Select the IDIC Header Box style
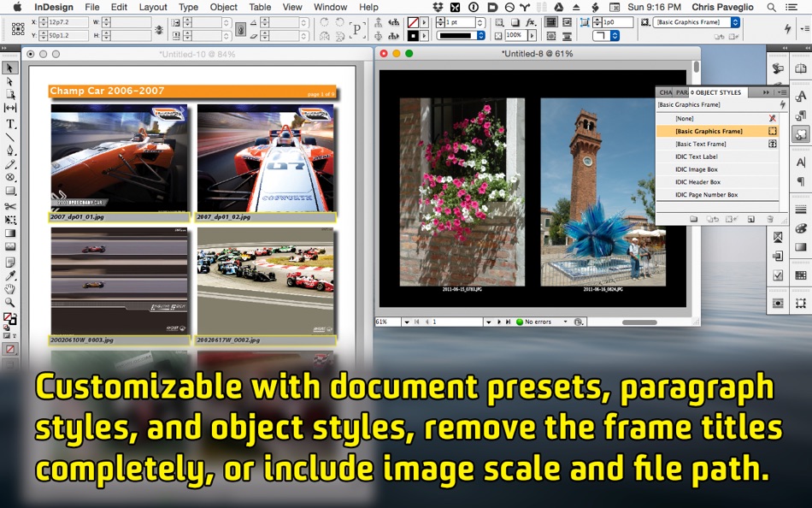The height and width of the screenshot is (508, 812). coord(718,182)
